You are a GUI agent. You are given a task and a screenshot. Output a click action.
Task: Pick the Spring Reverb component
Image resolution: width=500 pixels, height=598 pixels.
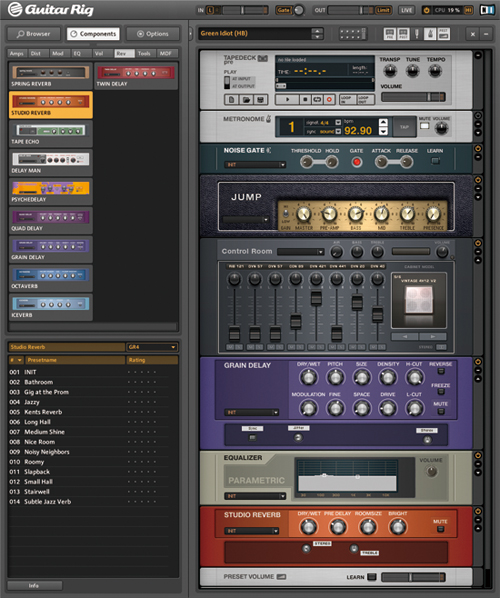click(x=50, y=76)
